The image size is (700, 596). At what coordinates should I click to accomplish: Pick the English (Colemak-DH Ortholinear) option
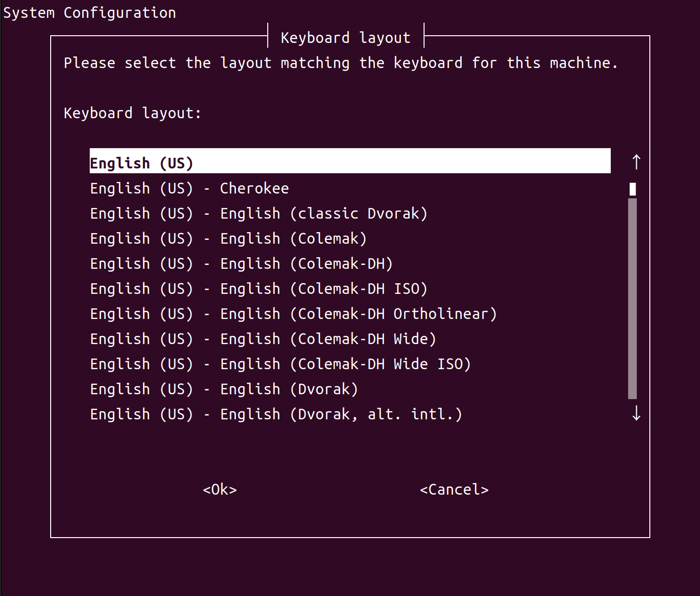point(293,314)
